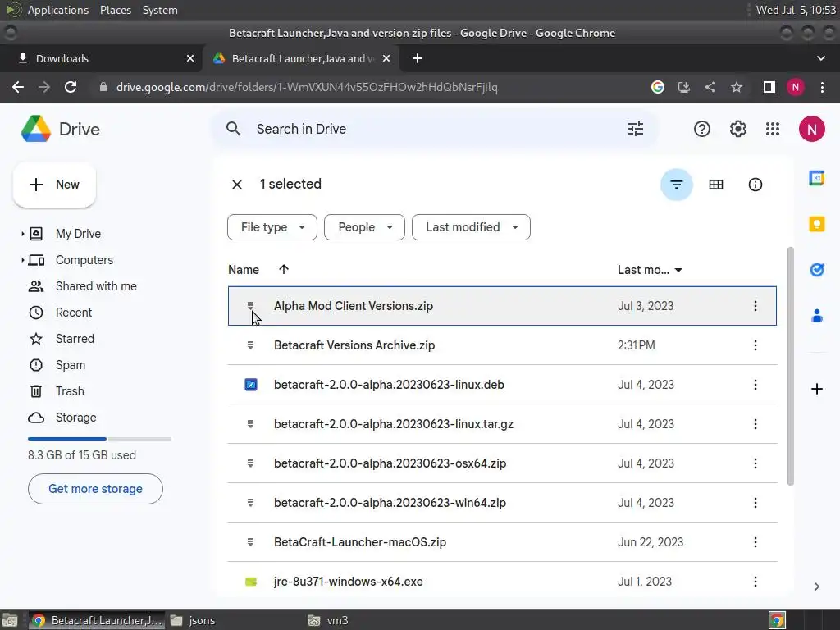Reload the browser page
This screenshot has height=630, width=840.
pyautogui.click(x=71, y=87)
